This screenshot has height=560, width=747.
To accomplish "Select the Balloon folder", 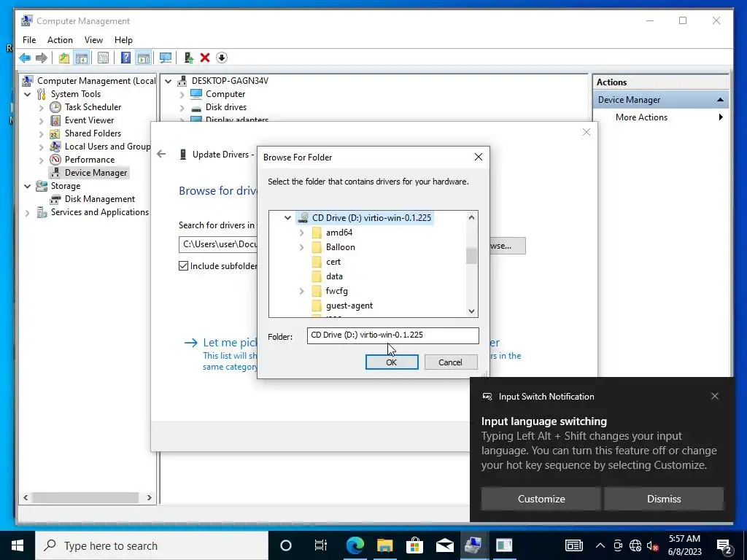I will (340, 247).
